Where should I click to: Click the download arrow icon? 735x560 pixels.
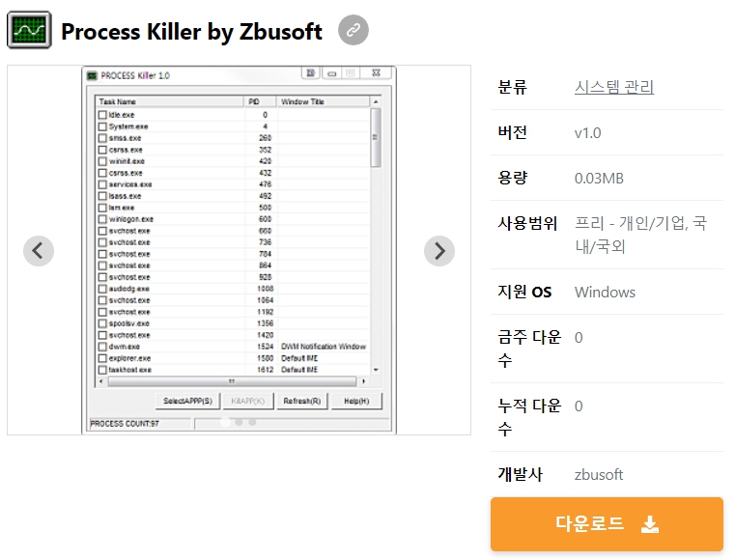[650, 524]
